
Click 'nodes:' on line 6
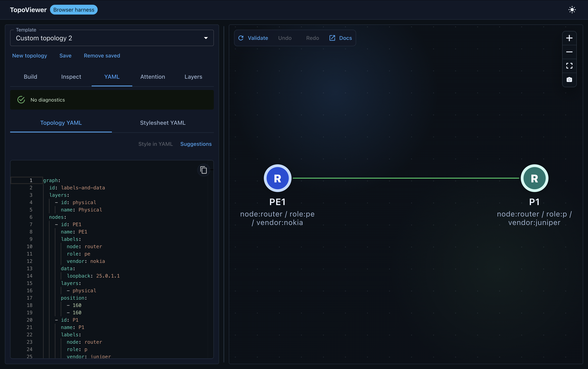click(x=58, y=217)
